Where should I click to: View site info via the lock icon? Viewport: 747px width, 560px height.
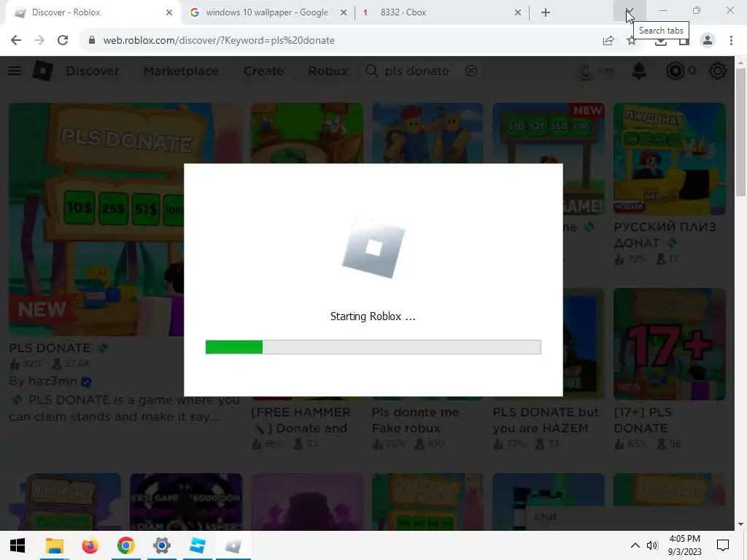[x=91, y=40]
